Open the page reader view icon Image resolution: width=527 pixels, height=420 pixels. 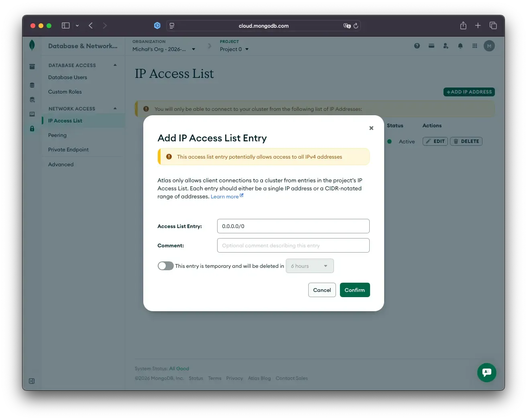pyautogui.click(x=172, y=26)
